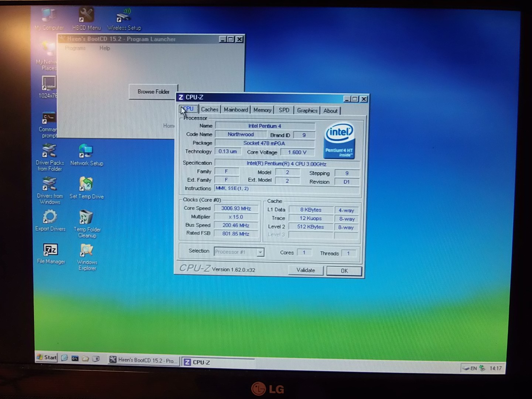Click the CPU-Z taskbar button
Viewport: 532px width, 399px height.
[x=218, y=362]
